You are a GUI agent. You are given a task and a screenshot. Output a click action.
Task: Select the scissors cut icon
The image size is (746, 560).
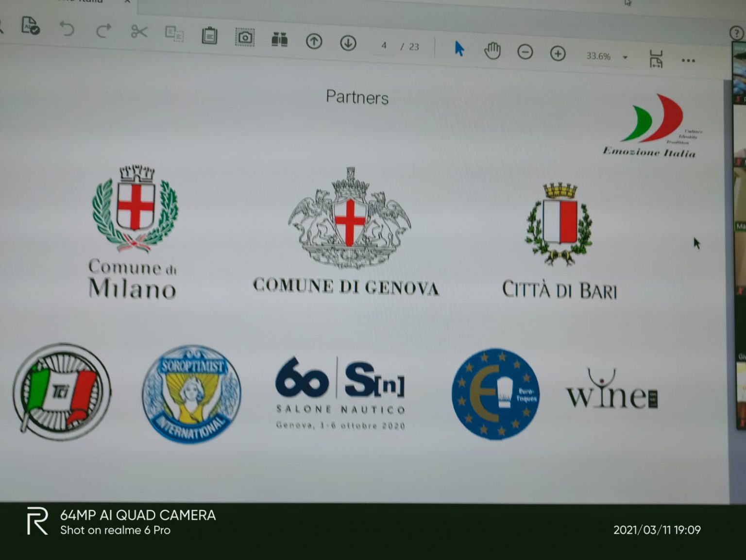pos(139,32)
